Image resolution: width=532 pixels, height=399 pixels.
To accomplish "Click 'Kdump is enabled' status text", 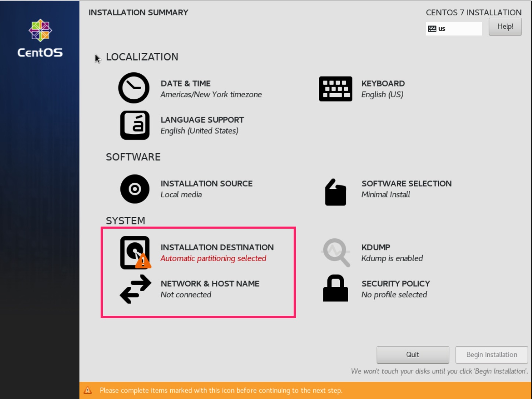I will [x=392, y=259].
